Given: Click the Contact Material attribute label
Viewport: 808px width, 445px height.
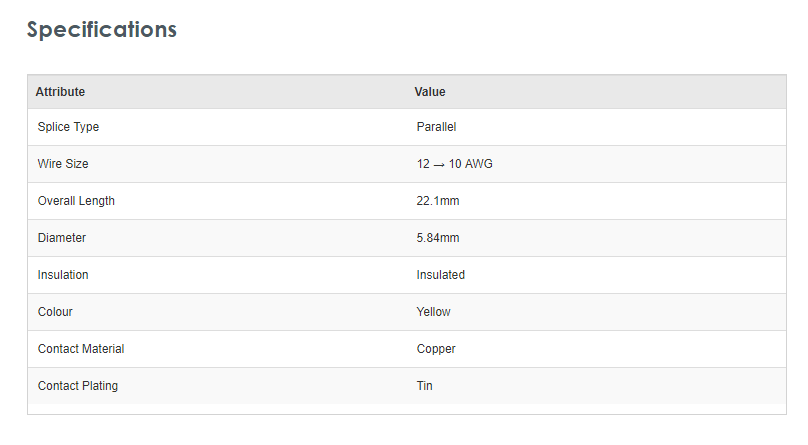Looking at the screenshot, I should coord(81,349).
